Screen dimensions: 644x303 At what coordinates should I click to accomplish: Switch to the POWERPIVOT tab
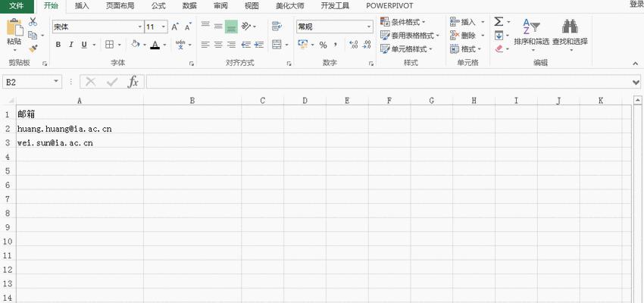click(389, 6)
